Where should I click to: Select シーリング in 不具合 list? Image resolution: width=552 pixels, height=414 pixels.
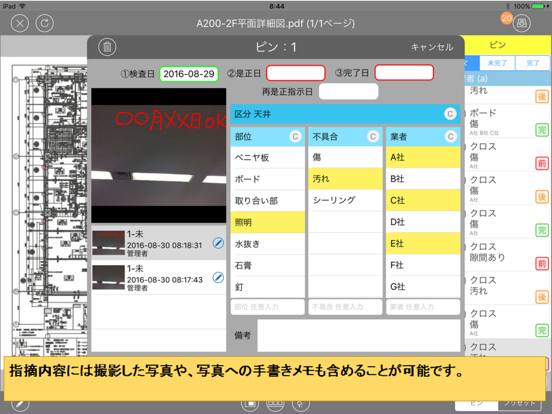tap(345, 200)
